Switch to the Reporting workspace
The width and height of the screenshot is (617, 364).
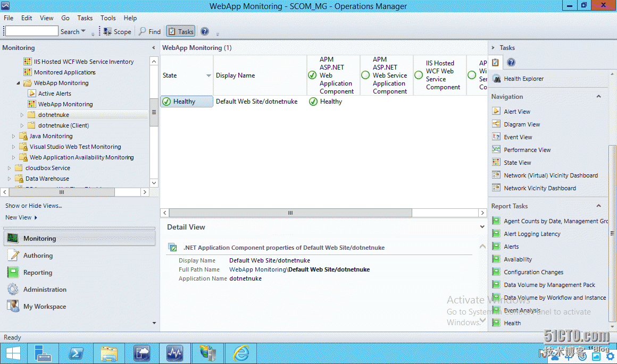[79, 273]
